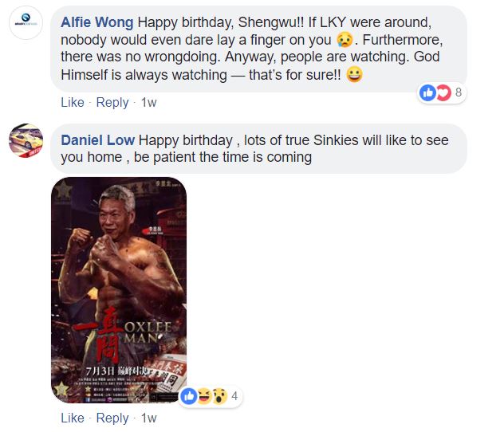
Task: Open the Oxlee Man poster image
Action: 119,290
